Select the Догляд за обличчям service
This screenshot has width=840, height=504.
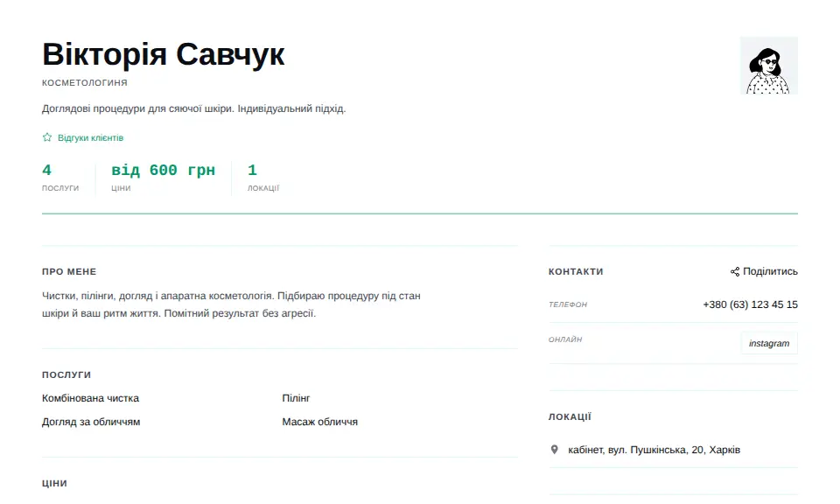tap(91, 422)
